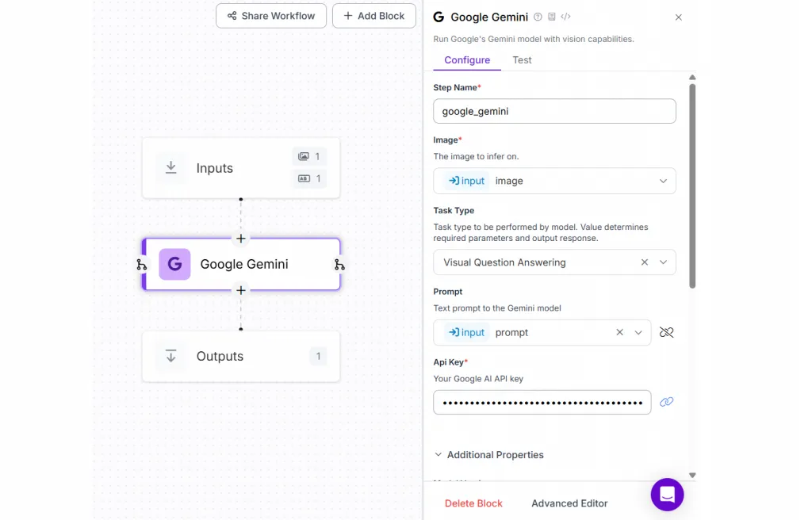Viewport: 812px width, 520px height.
Task: Click the config panel vertical scrollbar
Action: coord(692,185)
